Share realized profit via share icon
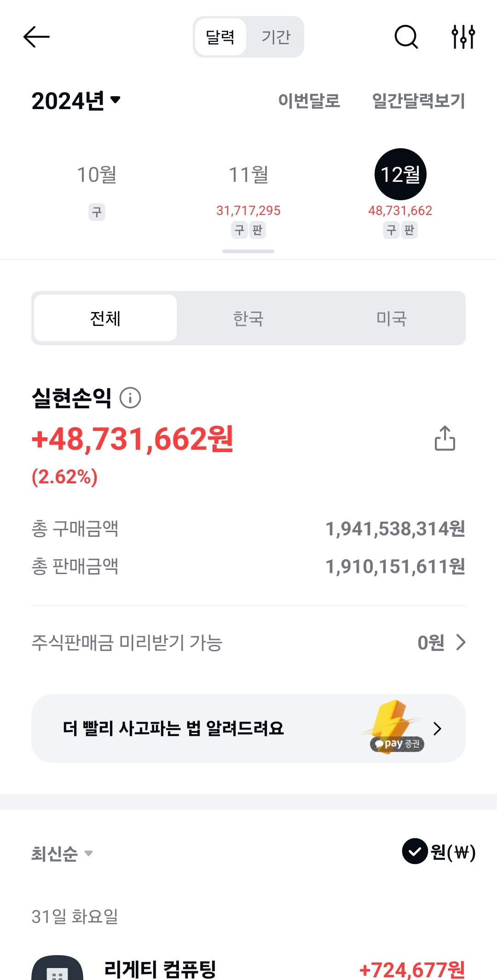The image size is (497, 980). coord(445,438)
